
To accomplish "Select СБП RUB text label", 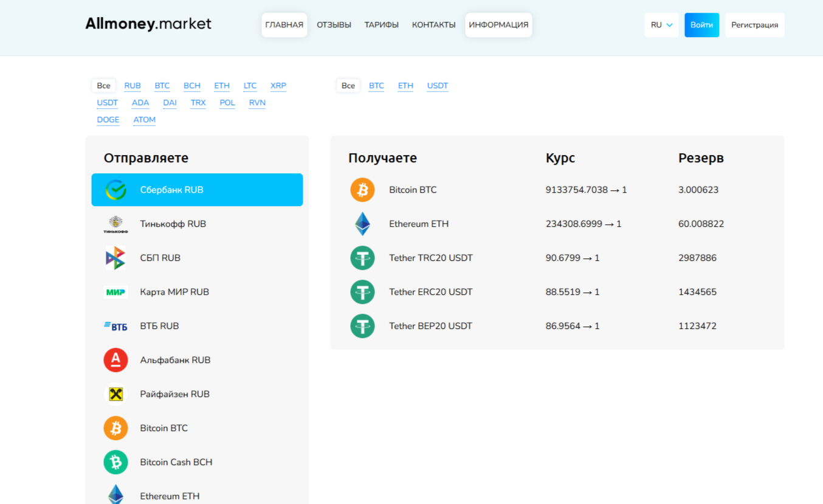I will (x=160, y=258).
